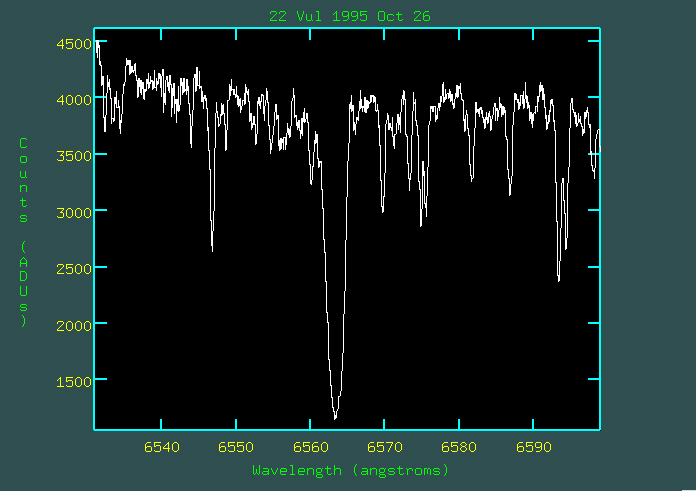The width and height of the screenshot is (696, 491).
Task: Click the deep absorption dip minimum near 6593 angstroms
Action: point(558,280)
